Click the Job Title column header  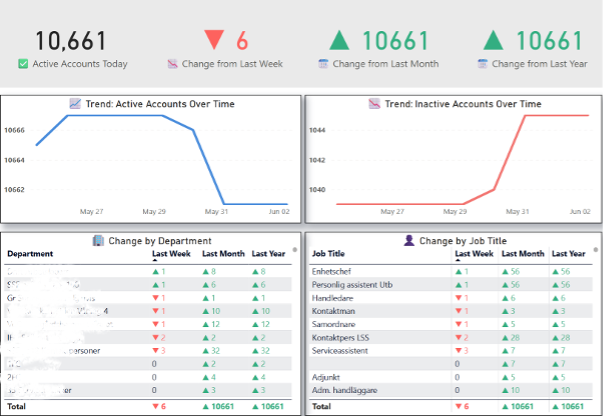tap(328, 254)
